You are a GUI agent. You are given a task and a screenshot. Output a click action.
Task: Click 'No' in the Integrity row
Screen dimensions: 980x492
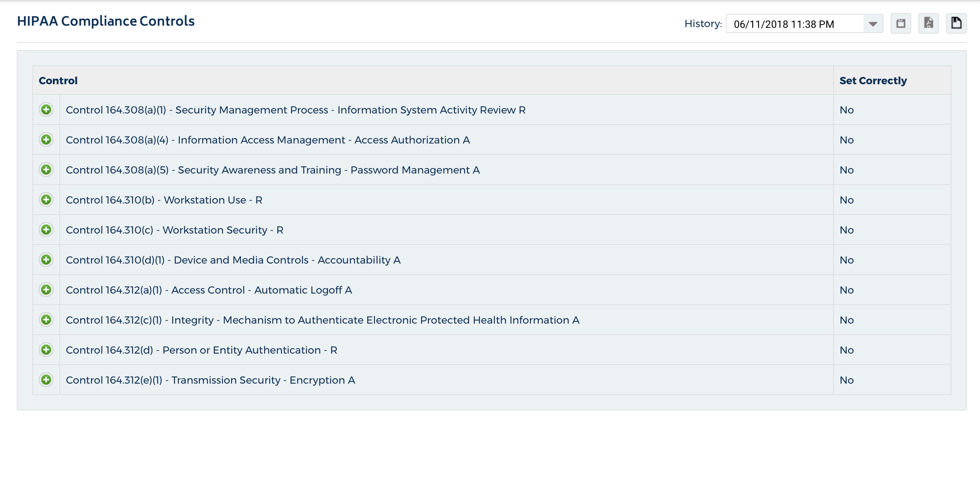tap(846, 321)
